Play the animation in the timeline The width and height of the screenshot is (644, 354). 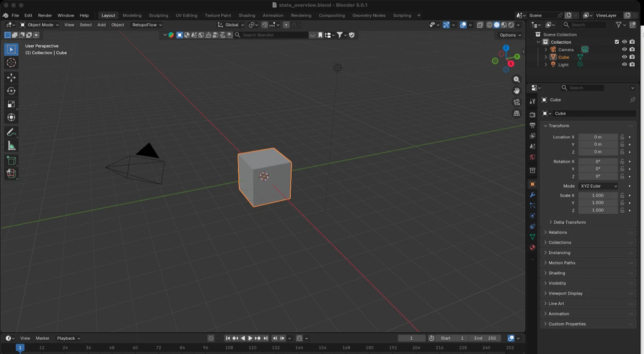click(250, 338)
